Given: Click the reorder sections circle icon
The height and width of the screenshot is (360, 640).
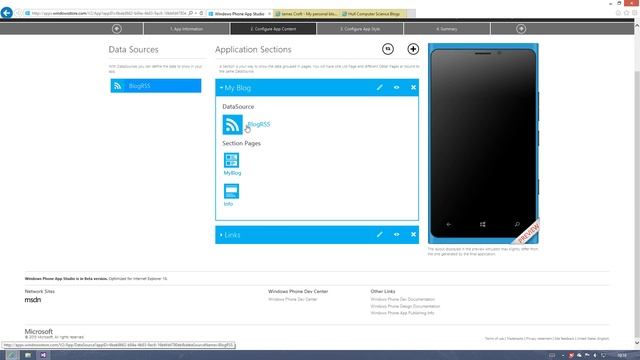Looking at the screenshot, I should [x=388, y=49].
